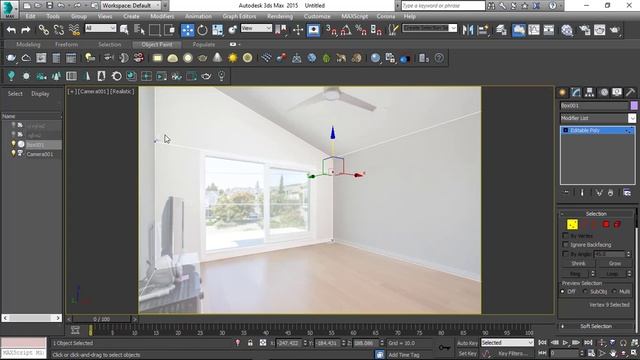Click the yellow sun light icon
The image size is (640, 360).
(x=233, y=58)
